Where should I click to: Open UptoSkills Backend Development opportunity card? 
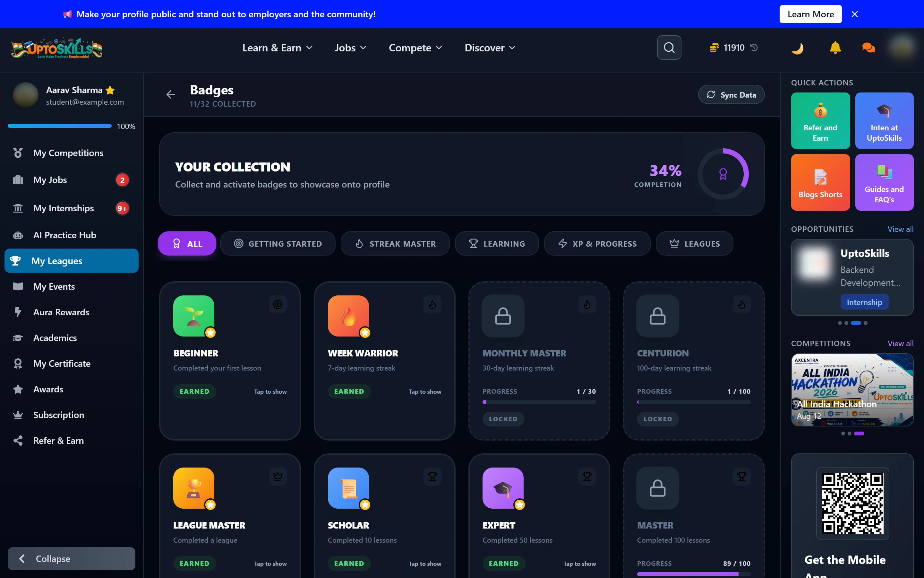pos(852,277)
